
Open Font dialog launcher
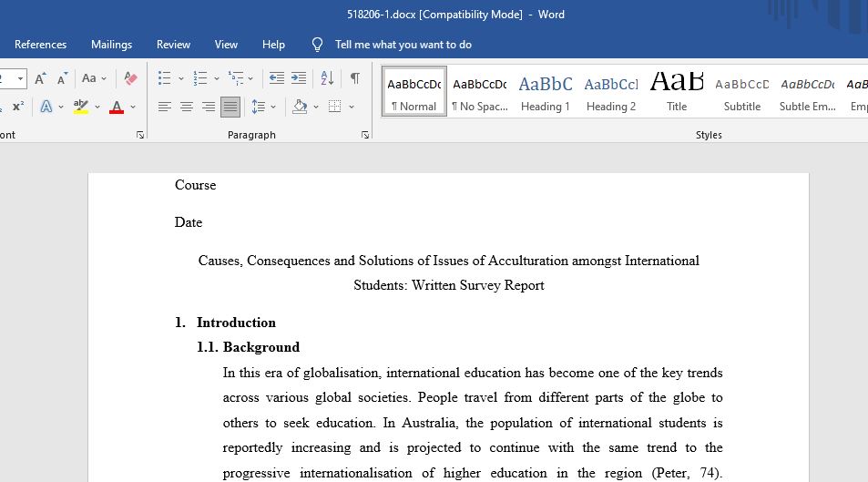pyautogui.click(x=140, y=135)
